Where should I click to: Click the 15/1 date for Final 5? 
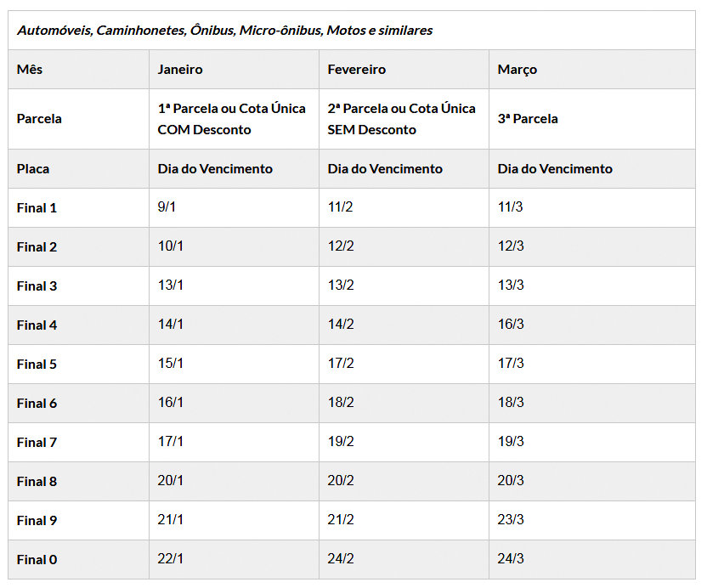[x=171, y=364]
